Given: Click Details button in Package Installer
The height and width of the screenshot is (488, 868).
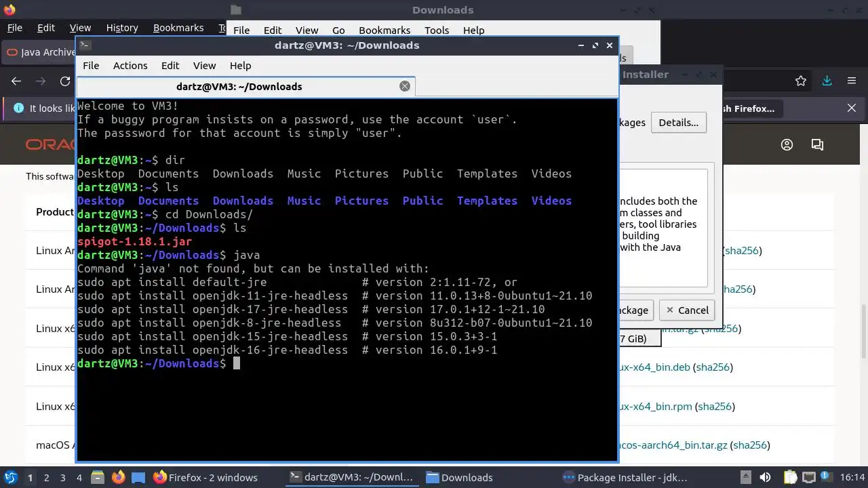Looking at the screenshot, I should [678, 123].
